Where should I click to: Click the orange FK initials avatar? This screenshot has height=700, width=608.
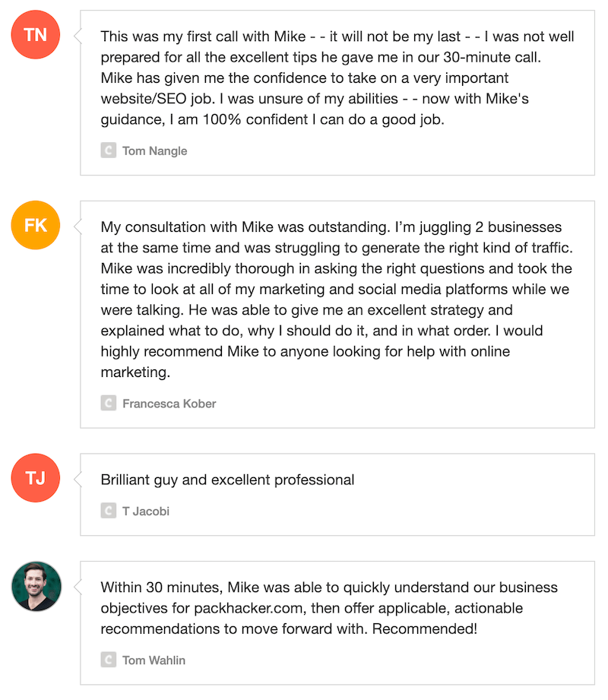pyautogui.click(x=36, y=226)
